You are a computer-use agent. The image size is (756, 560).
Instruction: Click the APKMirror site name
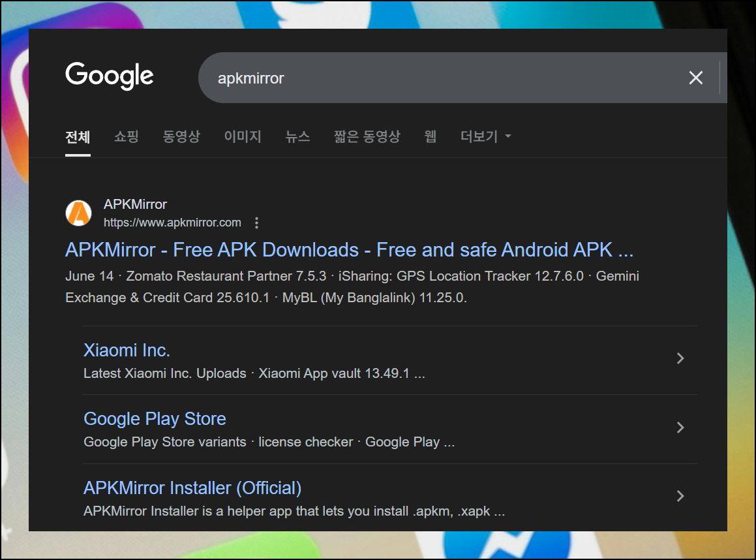pyautogui.click(x=135, y=204)
